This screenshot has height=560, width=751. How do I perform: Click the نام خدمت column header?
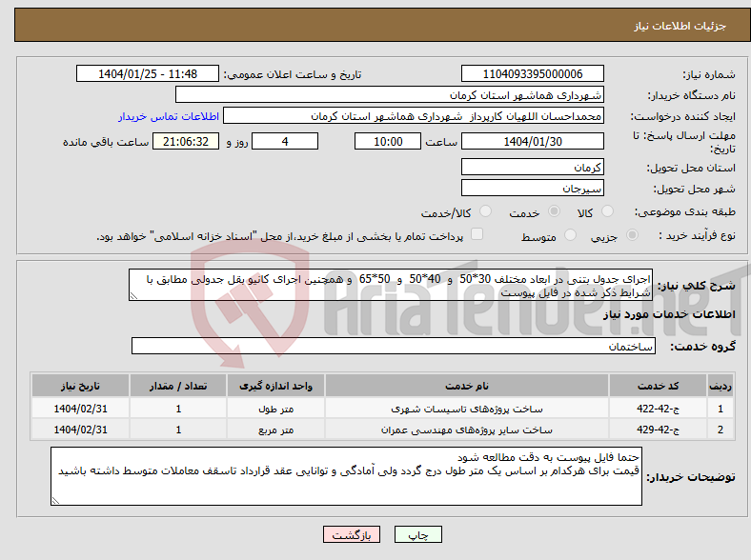click(x=467, y=386)
